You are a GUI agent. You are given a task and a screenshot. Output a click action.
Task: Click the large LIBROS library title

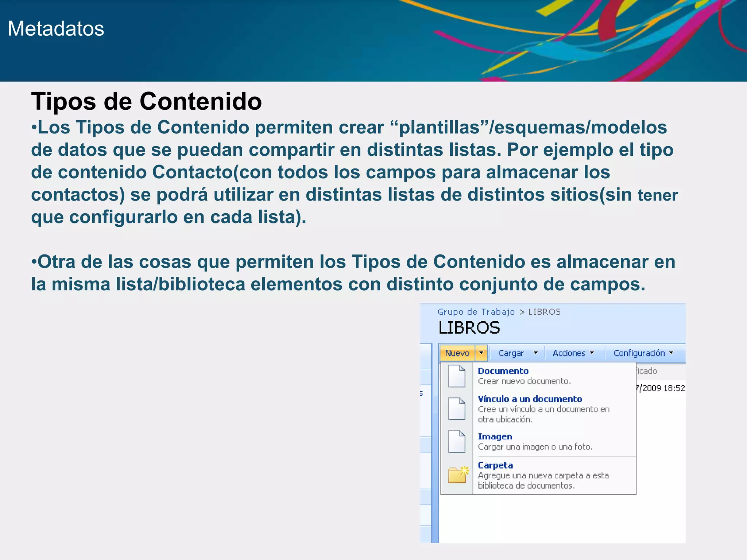click(469, 327)
